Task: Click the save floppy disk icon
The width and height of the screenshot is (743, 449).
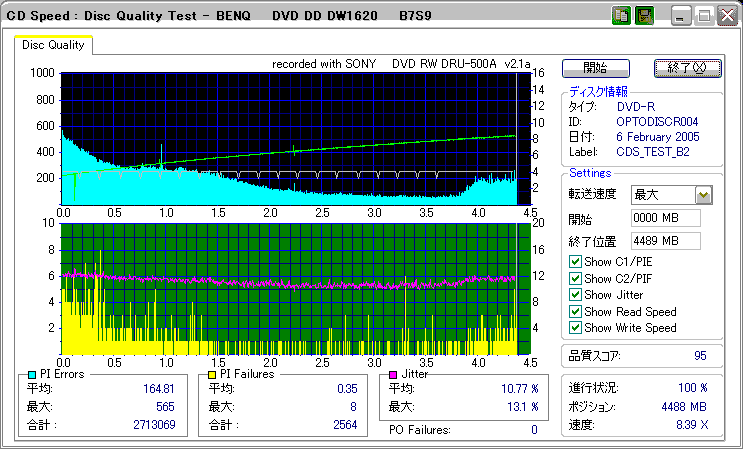Action: pos(644,16)
